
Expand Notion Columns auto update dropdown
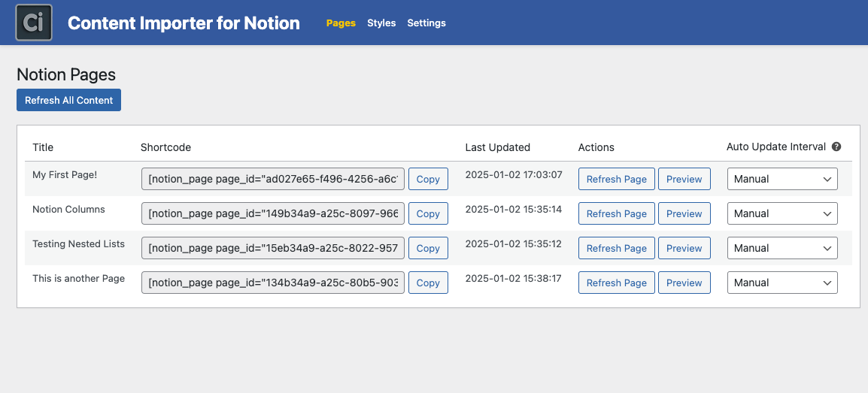tap(782, 213)
